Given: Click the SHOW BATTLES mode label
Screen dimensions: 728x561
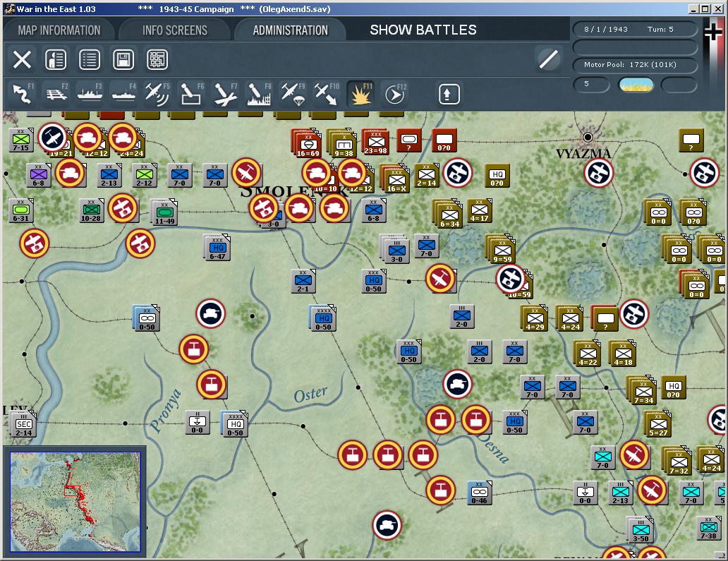Looking at the screenshot, I should [423, 30].
